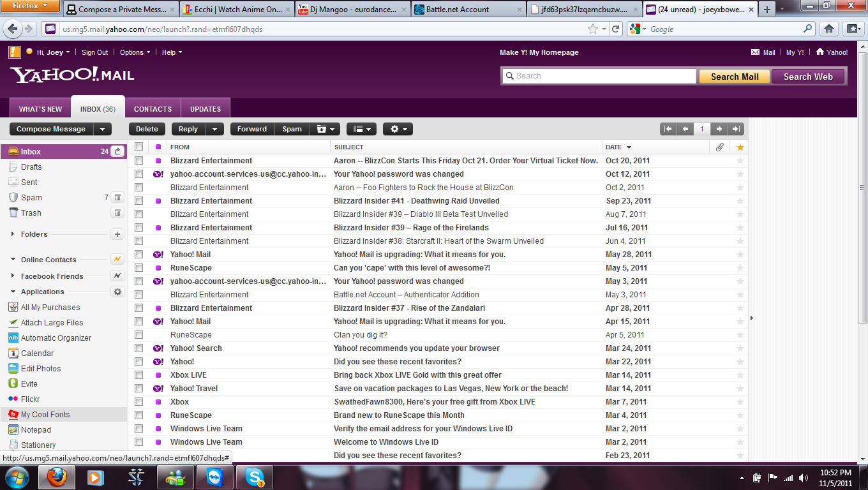Check the RuneScape 'Clan you dig it?' email
Viewport: 868px width, 490px height.
coord(138,335)
